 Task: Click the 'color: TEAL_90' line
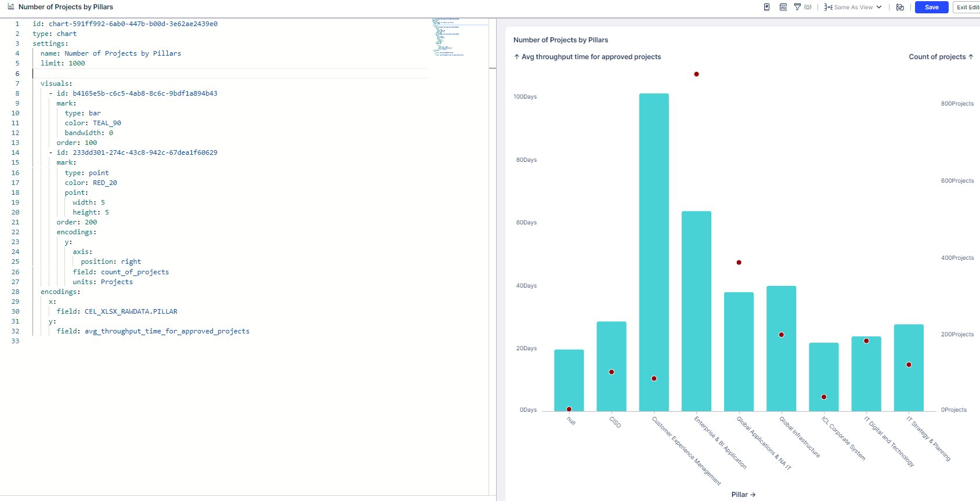click(93, 123)
